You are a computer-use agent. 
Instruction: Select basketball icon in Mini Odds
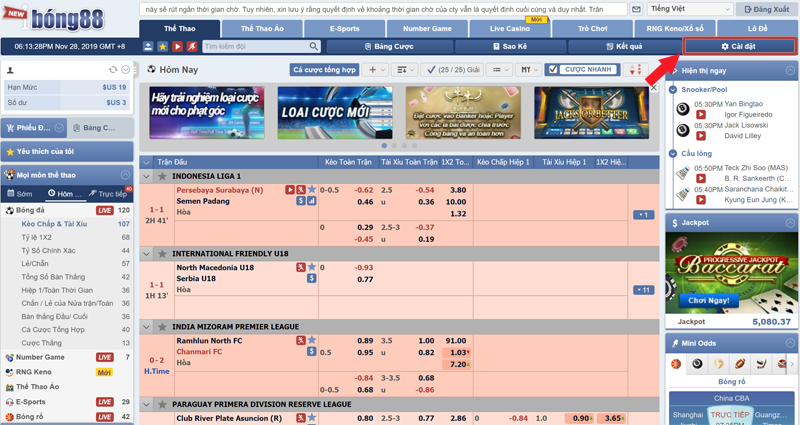pos(676,364)
